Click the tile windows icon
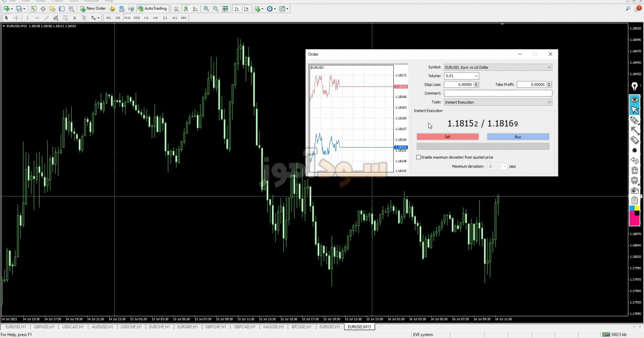Screen dimensions: 644x338 point(225,8)
